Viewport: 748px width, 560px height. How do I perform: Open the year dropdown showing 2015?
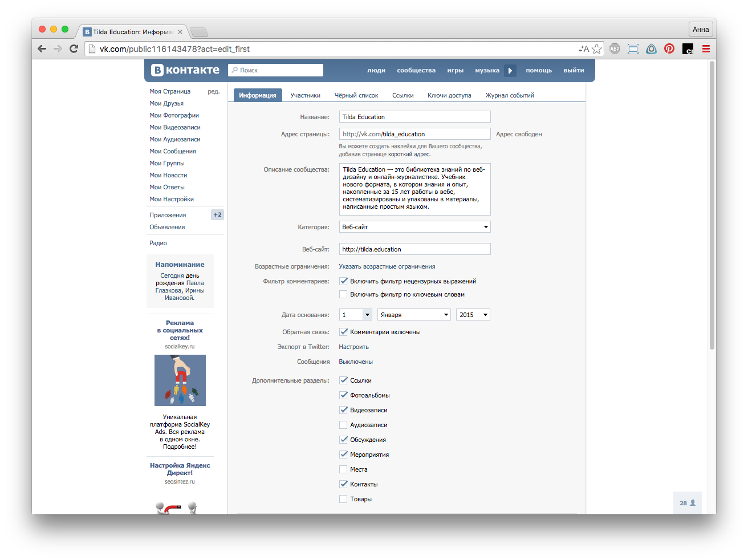pyautogui.click(x=473, y=315)
